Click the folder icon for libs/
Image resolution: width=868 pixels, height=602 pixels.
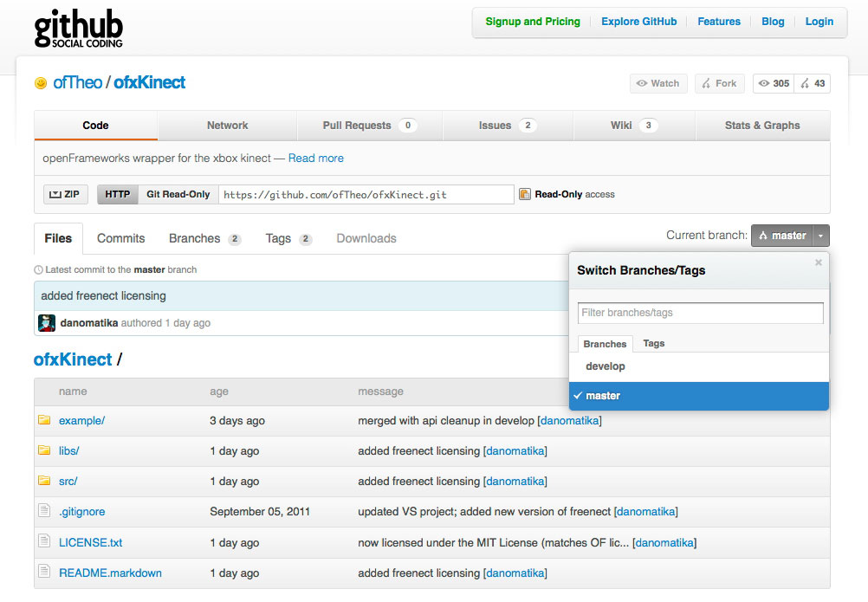point(44,450)
